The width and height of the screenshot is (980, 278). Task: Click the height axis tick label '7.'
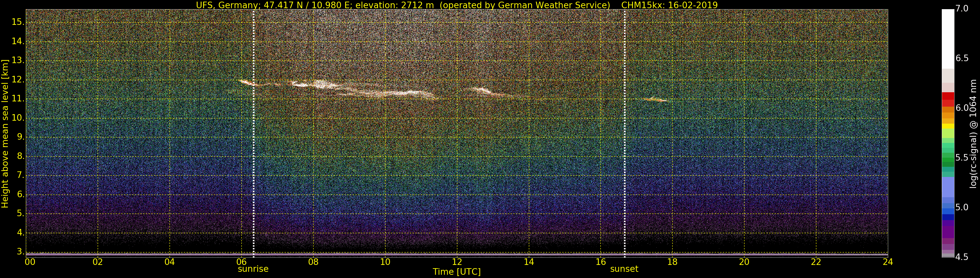[21, 175]
